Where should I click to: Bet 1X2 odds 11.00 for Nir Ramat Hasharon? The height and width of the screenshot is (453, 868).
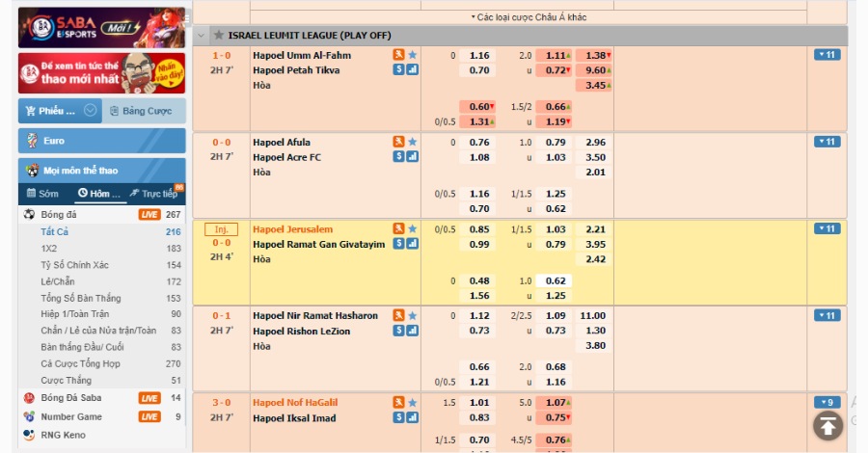(593, 315)
